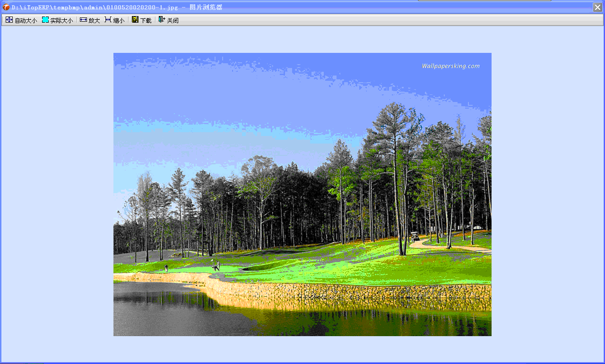Image resolution: width=605 pixels, height=364 pixels.
Task: Hit the 缩小 text label
Action: coord(119,21)
